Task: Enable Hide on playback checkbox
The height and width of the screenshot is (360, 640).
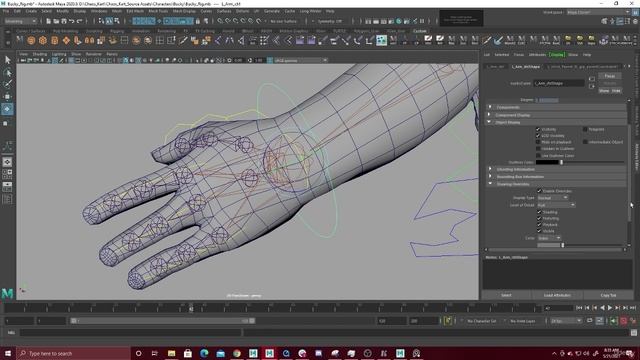Action: (538, 142)
